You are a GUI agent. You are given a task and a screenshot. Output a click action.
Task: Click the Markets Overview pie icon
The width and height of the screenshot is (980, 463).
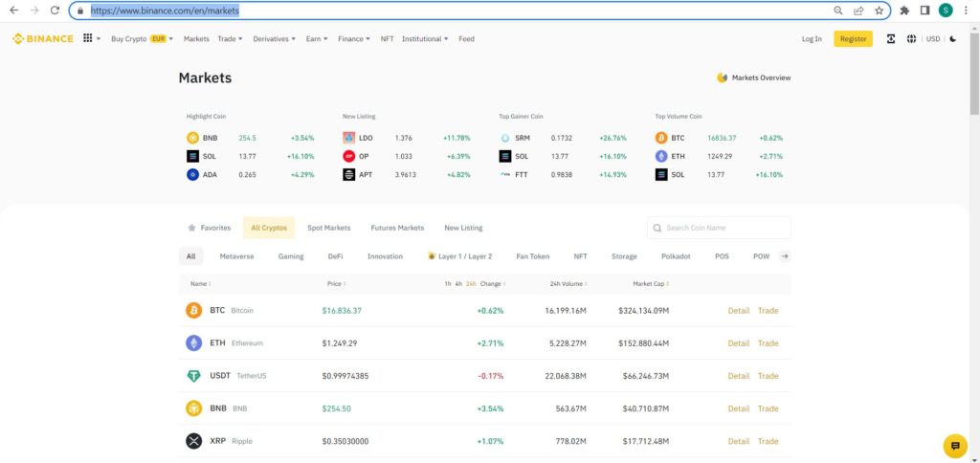pyautogui.click(x=722, y=77)
